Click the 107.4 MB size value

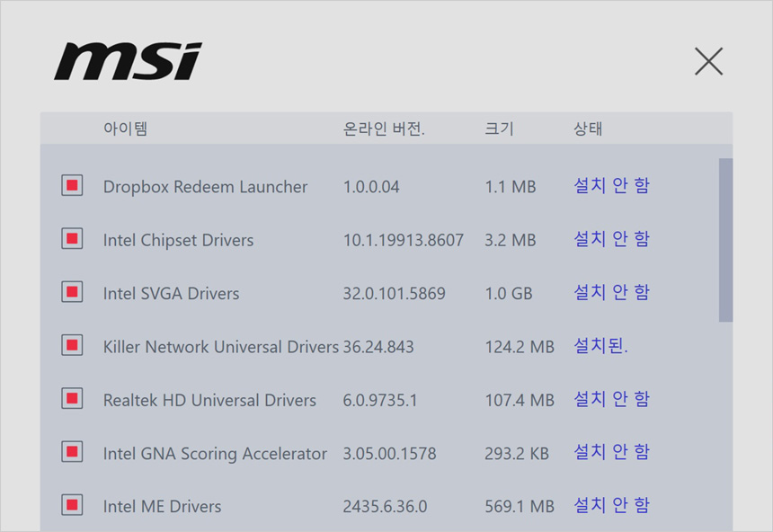tap(520, 400)
